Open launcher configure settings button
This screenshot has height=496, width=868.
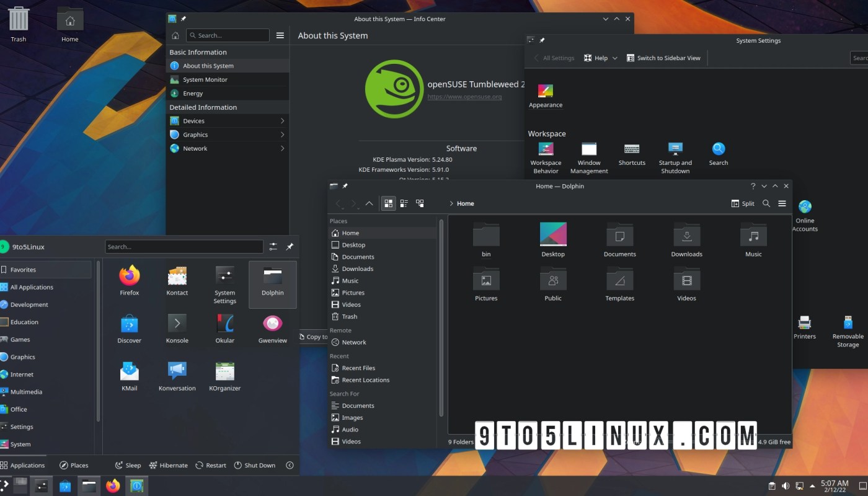(x=273, y=247)
